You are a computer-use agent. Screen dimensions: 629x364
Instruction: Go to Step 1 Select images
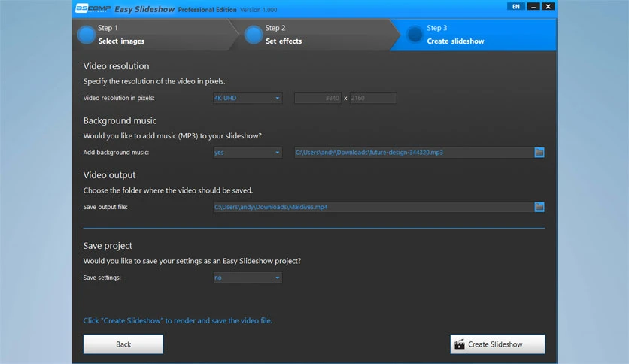pyautogui.click(x=154, y=35)
